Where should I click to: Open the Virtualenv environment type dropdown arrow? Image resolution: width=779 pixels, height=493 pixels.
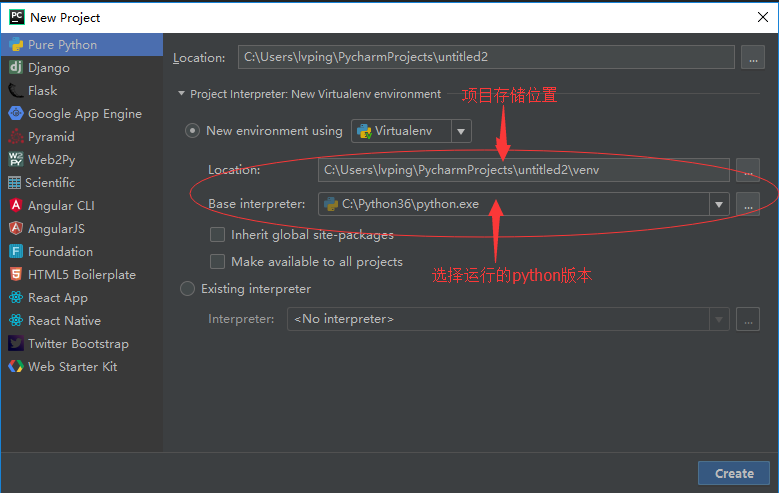461,131
